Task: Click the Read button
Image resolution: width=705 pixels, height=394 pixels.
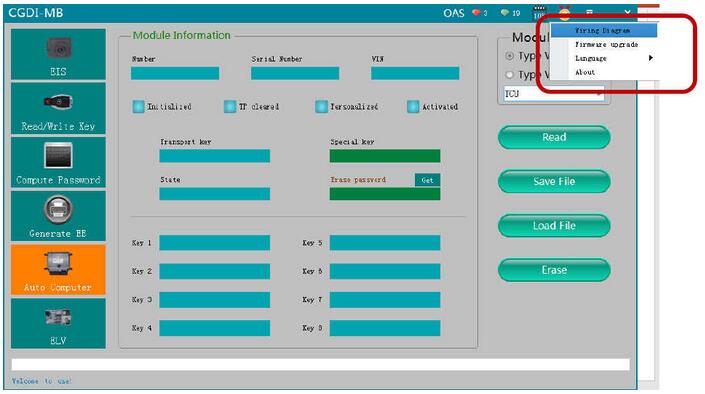Action: coord(554,137)
